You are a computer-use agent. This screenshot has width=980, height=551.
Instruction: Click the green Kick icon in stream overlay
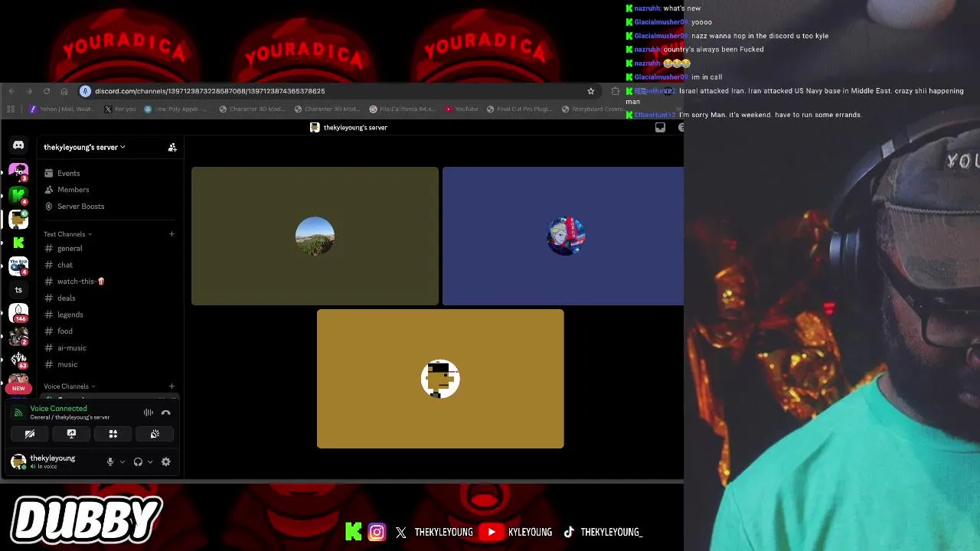[x=353, y=532]
